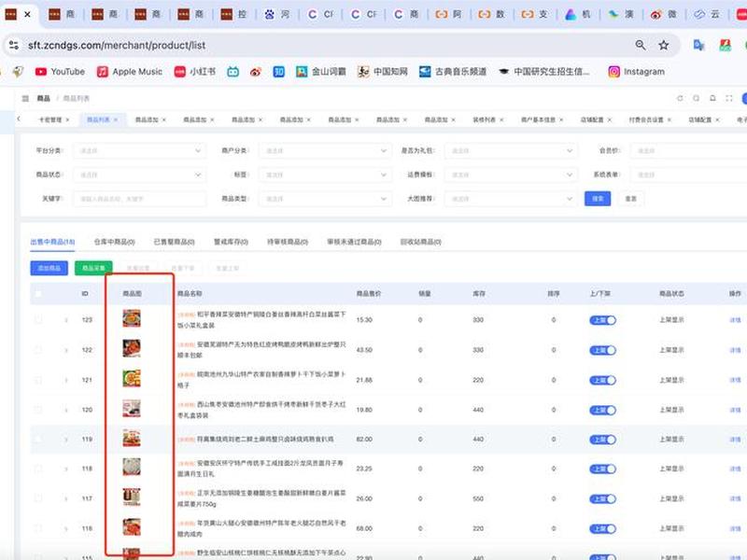Click the green 商品采集 button
Viewport: 747px width, 560px height.
(93, 268)
